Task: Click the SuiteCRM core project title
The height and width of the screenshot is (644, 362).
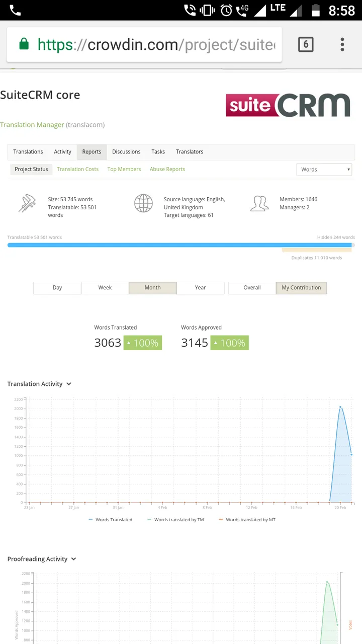Action: tap(40, 95)
